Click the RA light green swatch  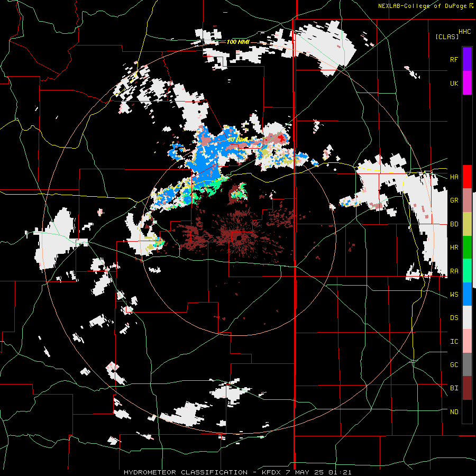[467, 271]
